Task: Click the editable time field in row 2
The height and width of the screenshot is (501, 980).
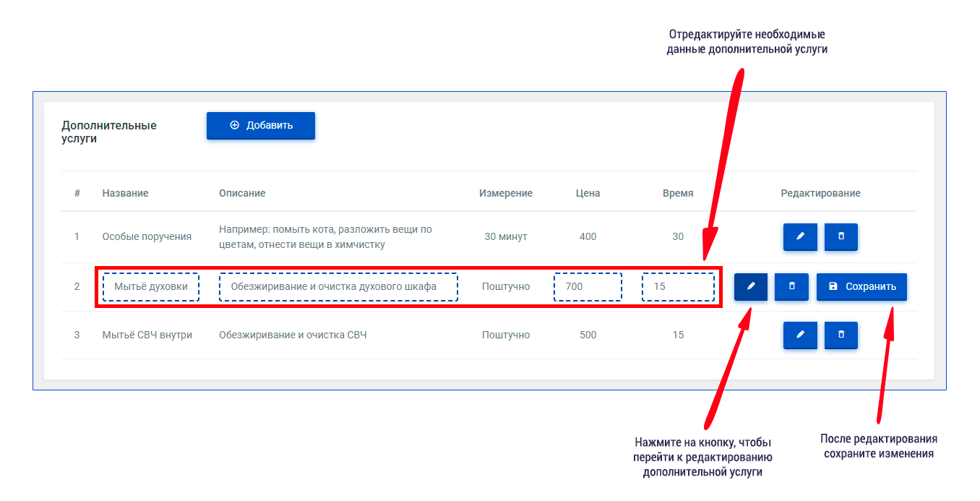Action: point(678,286)
